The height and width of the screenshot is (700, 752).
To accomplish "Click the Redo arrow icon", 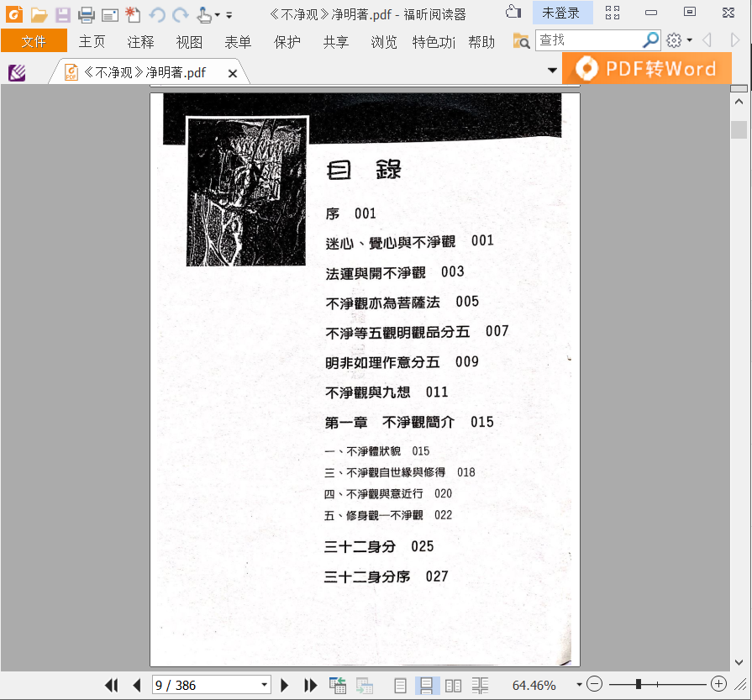I will point(181,15).
